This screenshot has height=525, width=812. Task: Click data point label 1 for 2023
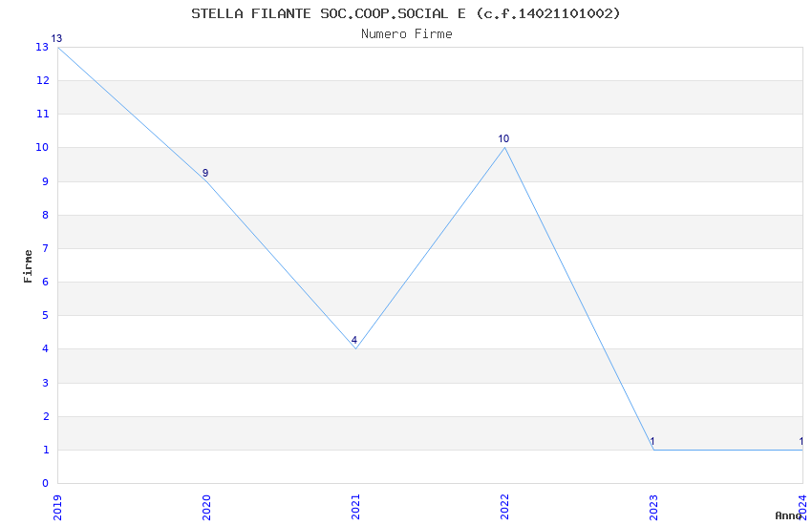(x=652, y=441)
